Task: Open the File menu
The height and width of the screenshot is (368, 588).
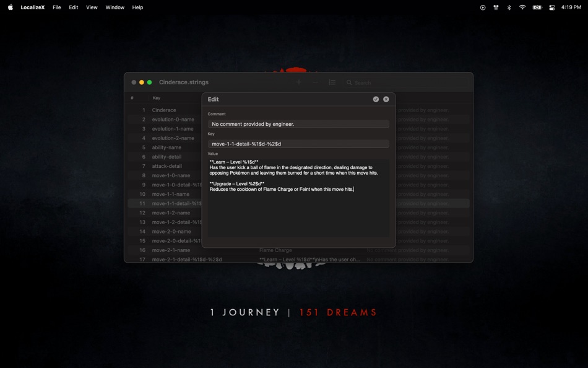Action: click(x=56, y=7)
